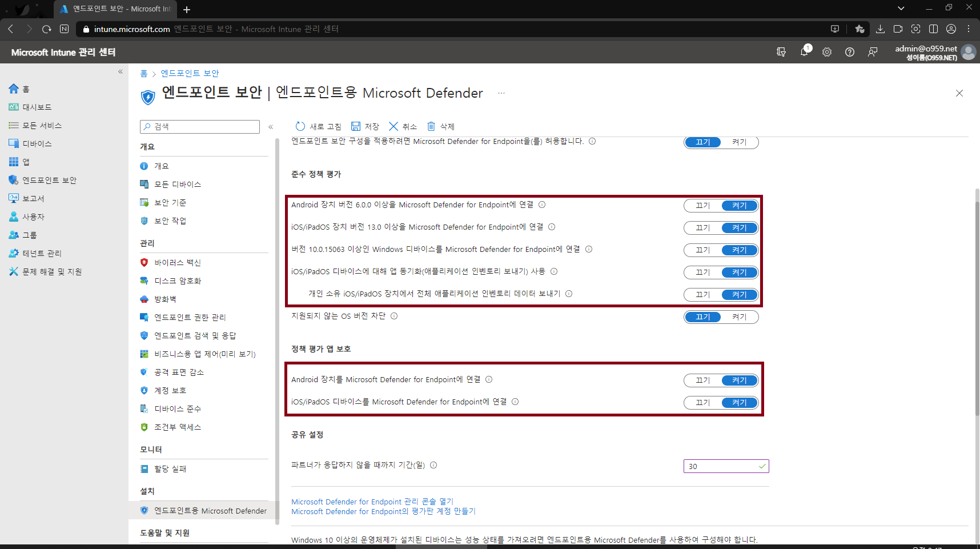The width and height of the screenshot is (980, 549).
Task: Click the blade 검색 search field
Action: [x=200, y=127]
